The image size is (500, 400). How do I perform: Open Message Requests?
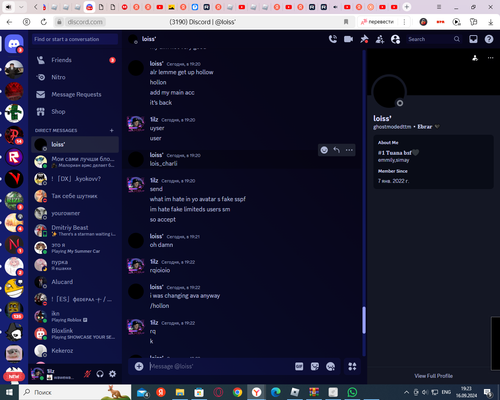tap(75, 95)
